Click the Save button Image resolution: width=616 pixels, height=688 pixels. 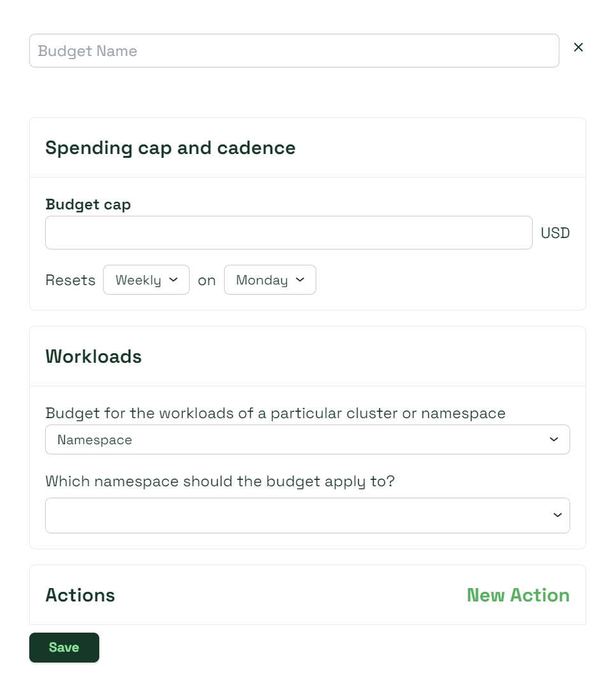pyautogui.click(x=64, y=647)
